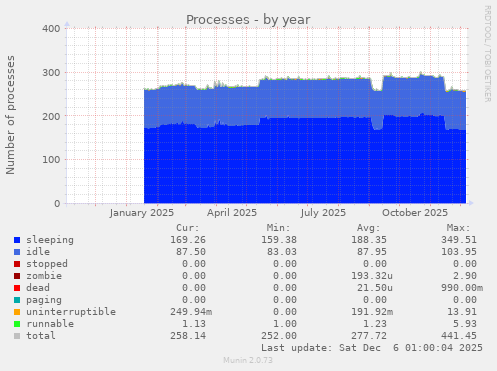Select the 'stopped' legend label
Image resolution: width=497 pixels, height=371 pixels.
pyautogui.click(x=47, y=264)
